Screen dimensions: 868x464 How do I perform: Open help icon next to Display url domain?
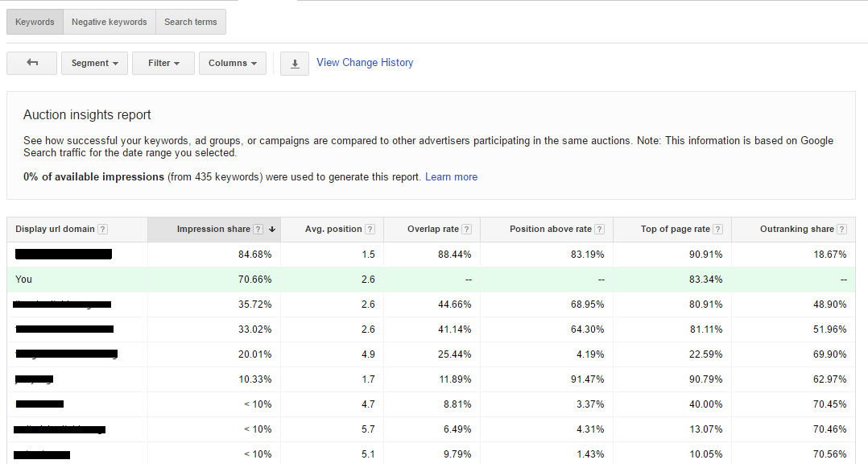[102, 230]
